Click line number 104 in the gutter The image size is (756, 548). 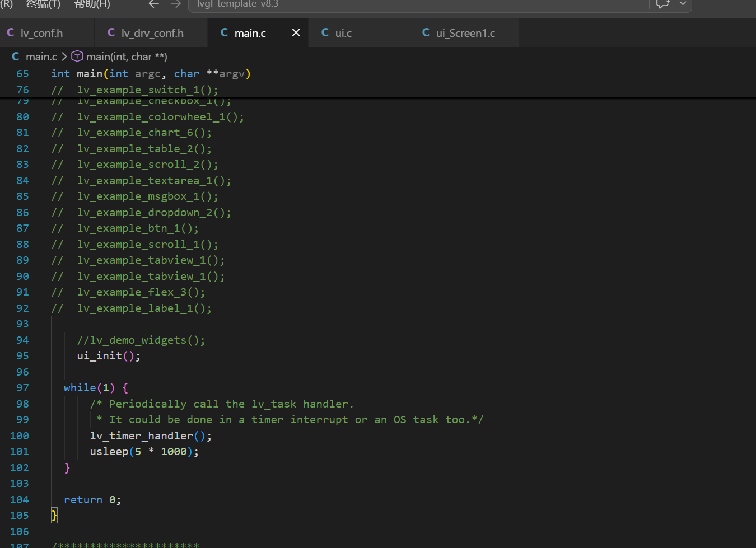coord(20,500)
